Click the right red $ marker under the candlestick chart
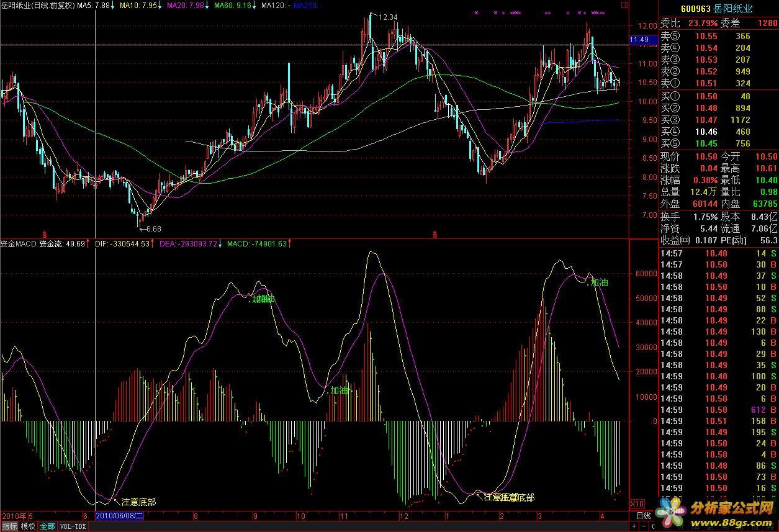This screenshot has height=532, width=779. [435, 235]
